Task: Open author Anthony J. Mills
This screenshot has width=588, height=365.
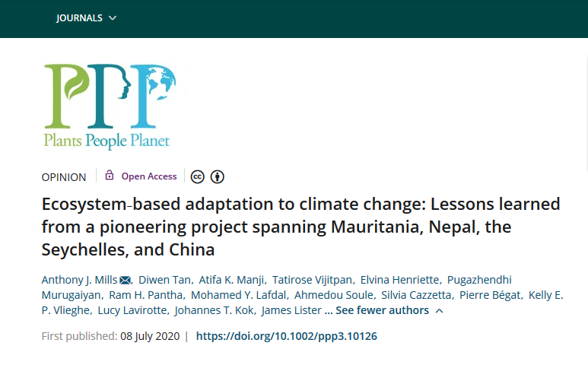Action: pos(80,280)
